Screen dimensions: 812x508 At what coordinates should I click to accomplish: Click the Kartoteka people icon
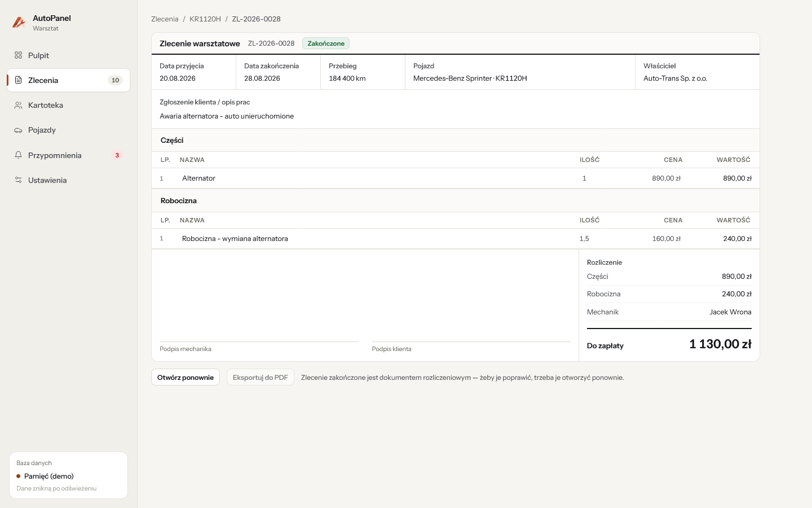tap(18, 105)
